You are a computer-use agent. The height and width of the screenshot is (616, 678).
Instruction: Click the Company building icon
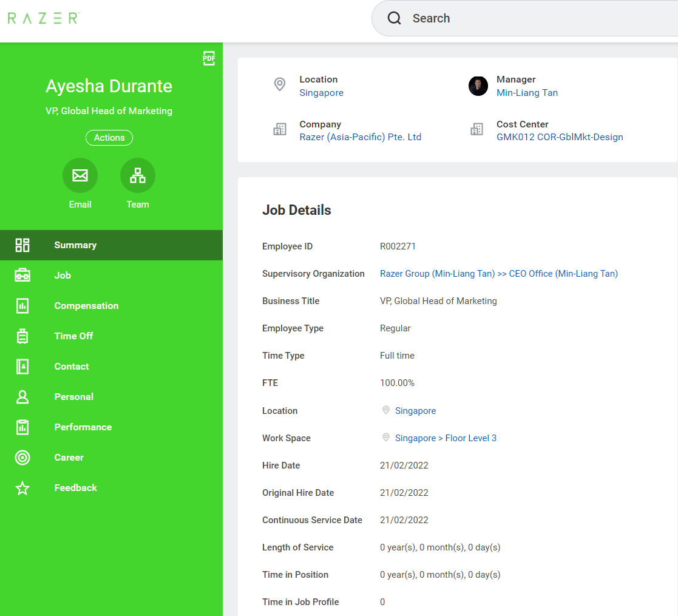tap(280, 129)
